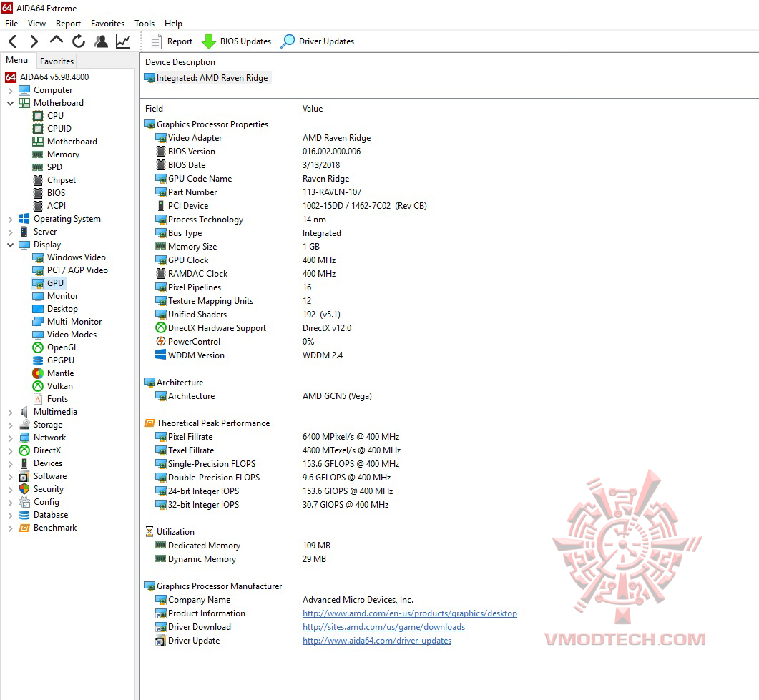This screenshot has height=700, width=759.
Task: Expand the Computer tree node
Action: click(x=11, y=91)
